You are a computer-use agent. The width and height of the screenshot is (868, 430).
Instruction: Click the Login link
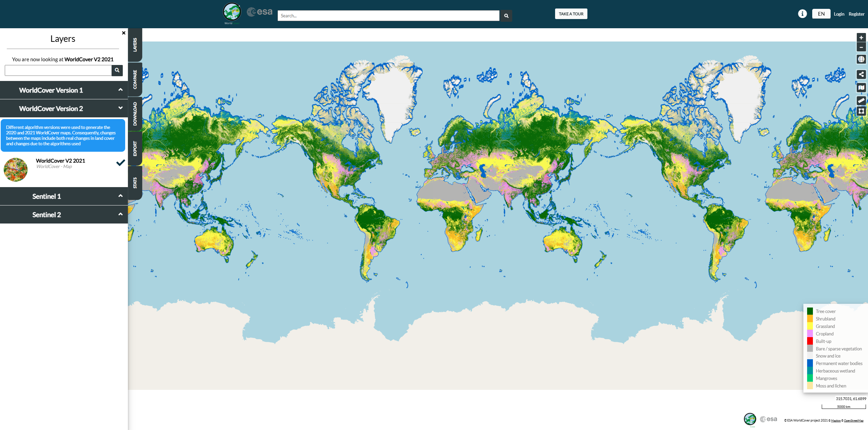(839, 14)
